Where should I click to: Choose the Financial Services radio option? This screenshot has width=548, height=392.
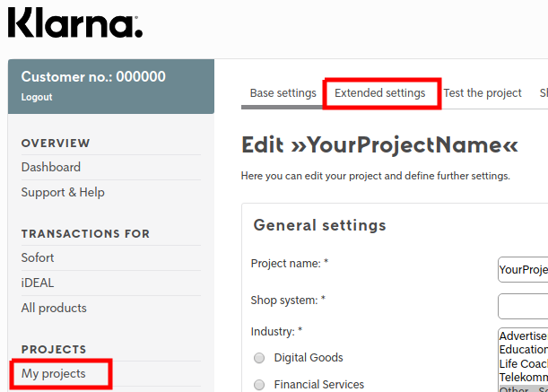(259, 386)
